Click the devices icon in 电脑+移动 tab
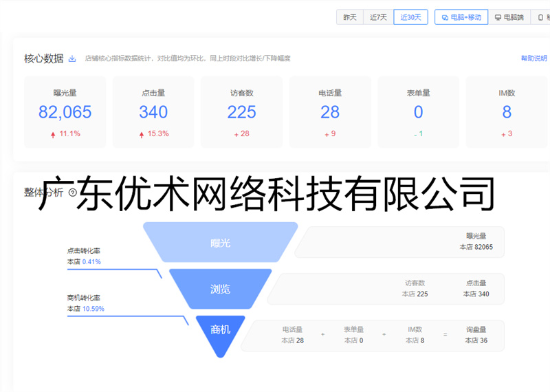Image resolution: width=550 pixels, height=392 pixels. pyautogui.click(x=445, y=17)
